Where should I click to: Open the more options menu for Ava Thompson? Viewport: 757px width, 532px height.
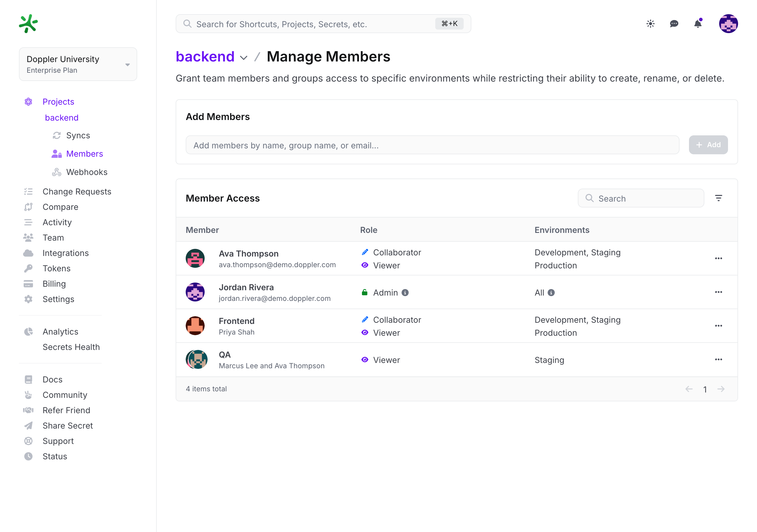(719, 258)
